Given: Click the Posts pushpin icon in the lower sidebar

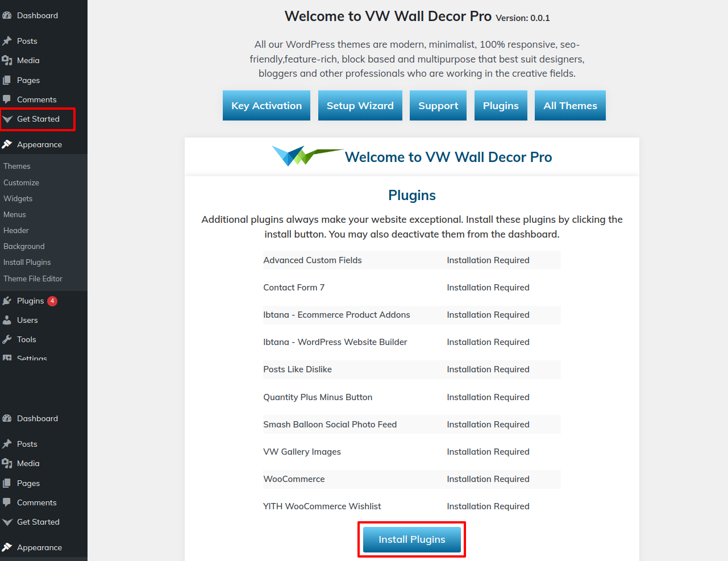Looking at the screenshot, I should [7, 444].
